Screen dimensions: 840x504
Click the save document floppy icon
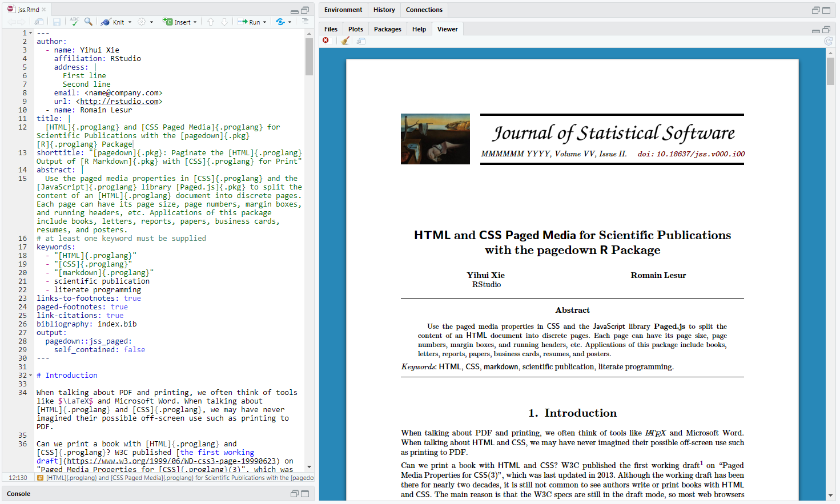57,22
